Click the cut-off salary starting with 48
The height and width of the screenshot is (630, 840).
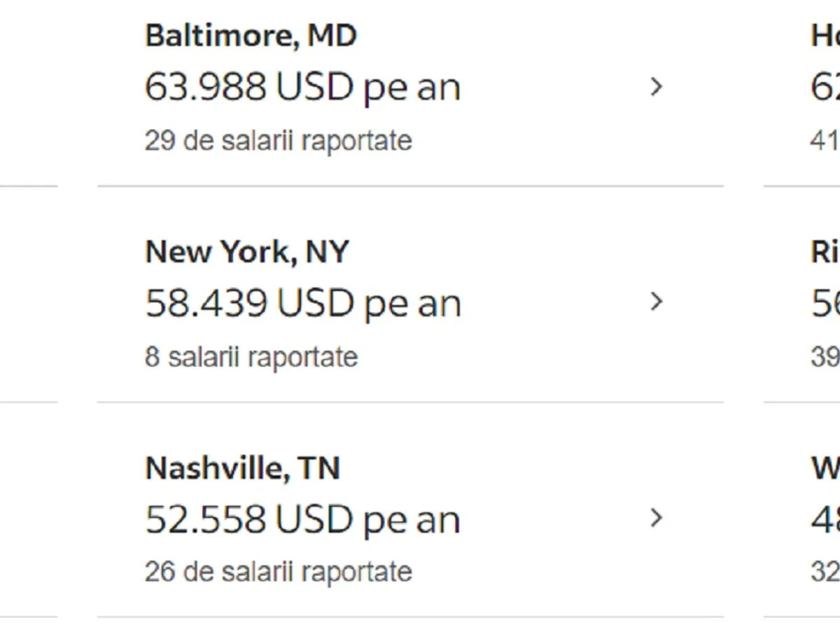pos(825,519)
